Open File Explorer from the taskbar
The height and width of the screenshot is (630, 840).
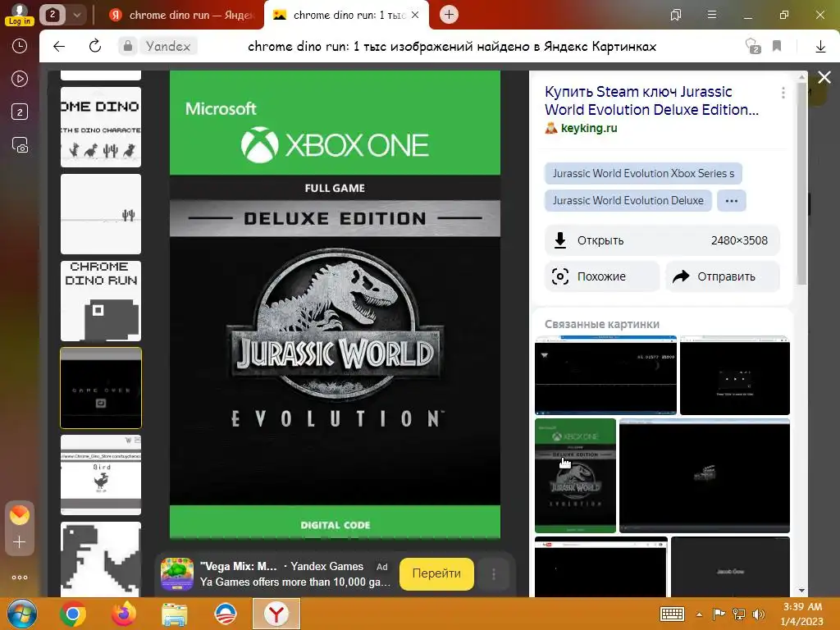pos(175,614)
